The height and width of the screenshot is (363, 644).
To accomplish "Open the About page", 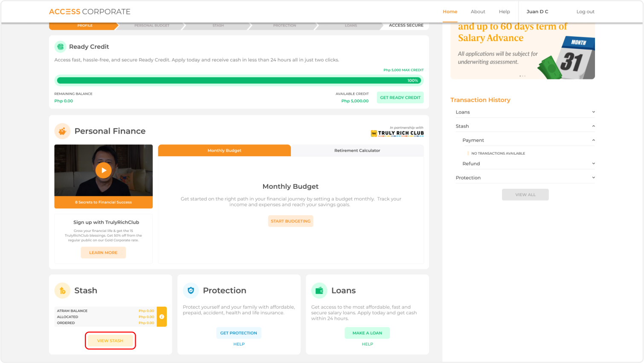I will click(x=478, y=12).
